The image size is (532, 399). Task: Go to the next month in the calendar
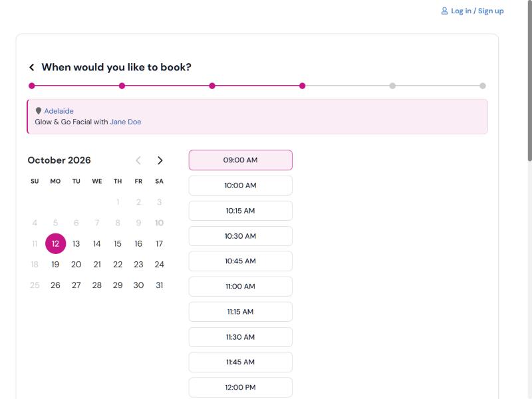[160, 160]
